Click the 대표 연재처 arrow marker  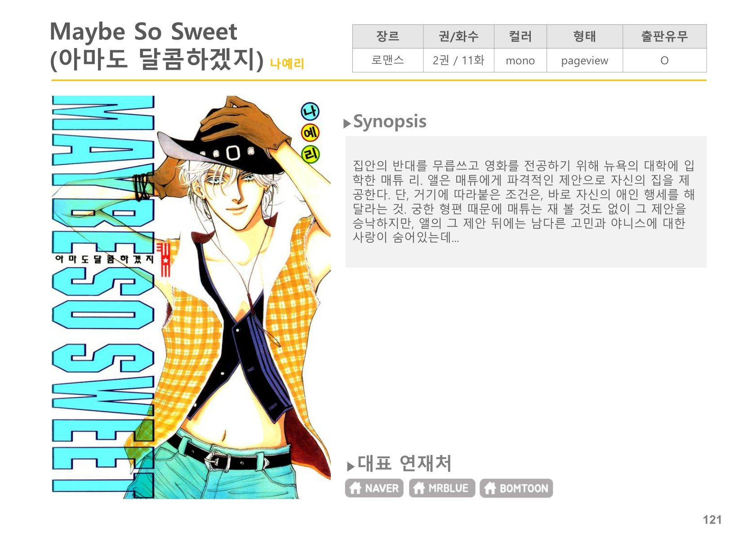click(x=351, y=466)
